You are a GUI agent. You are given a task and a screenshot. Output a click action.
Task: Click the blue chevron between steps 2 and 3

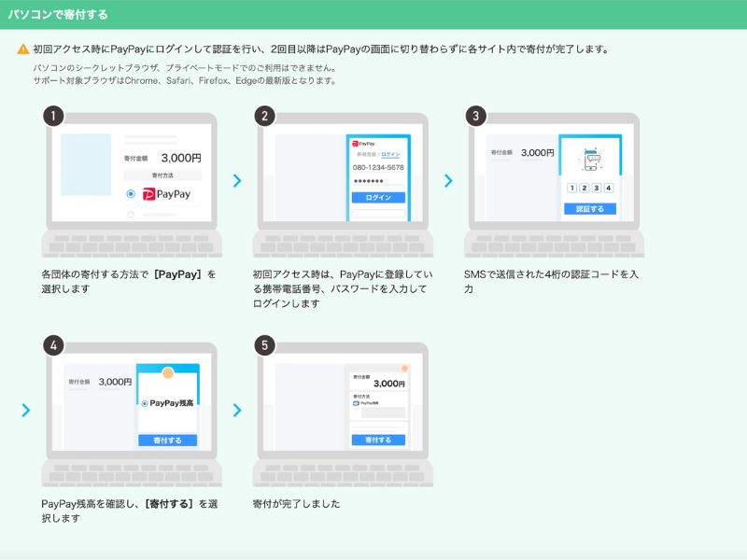point(448,180)
